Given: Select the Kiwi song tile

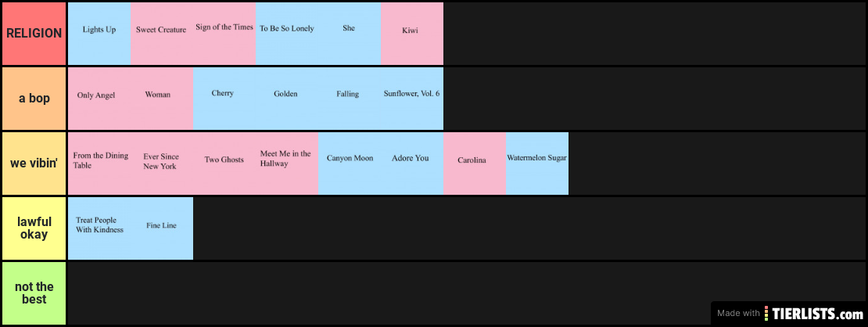Looking at the screenshot, I should point(412,34).
